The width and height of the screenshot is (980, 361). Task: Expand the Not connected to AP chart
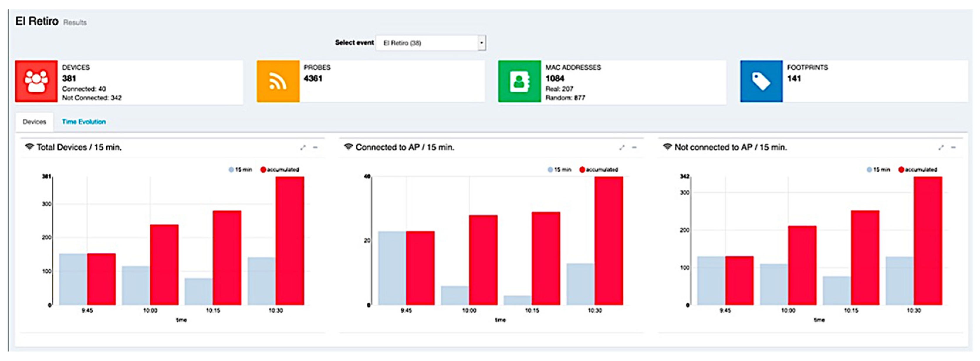click(x=941, y=147)
